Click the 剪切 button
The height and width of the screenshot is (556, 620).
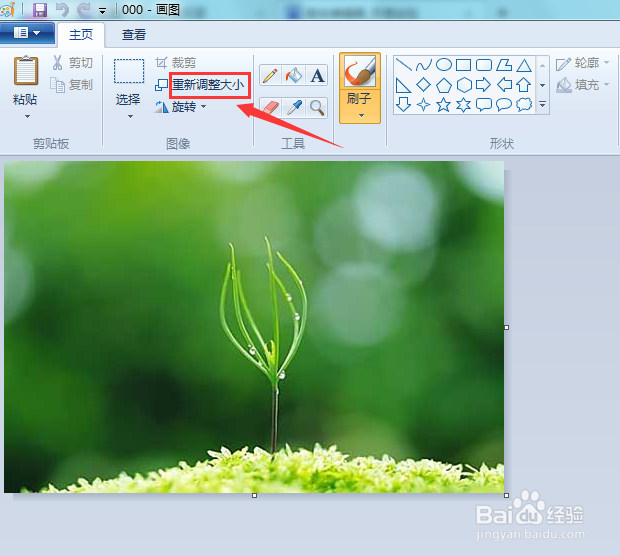[x=72, y=63]
